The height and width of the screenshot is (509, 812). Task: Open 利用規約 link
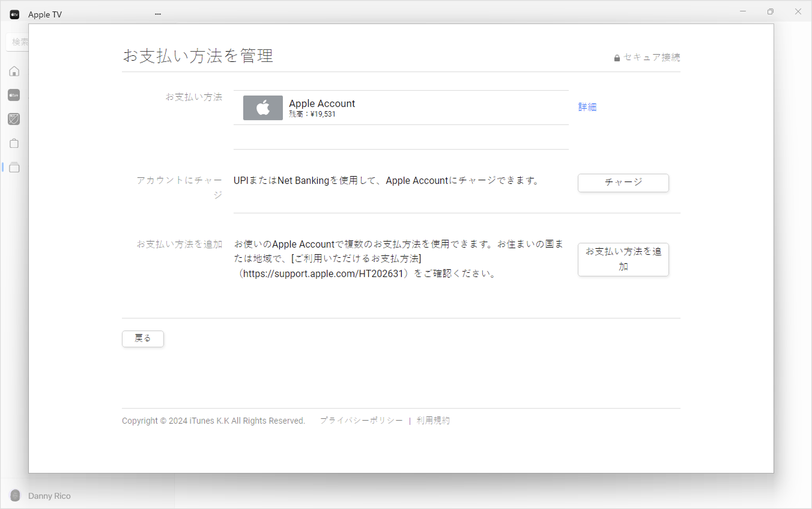click(433, 420)
